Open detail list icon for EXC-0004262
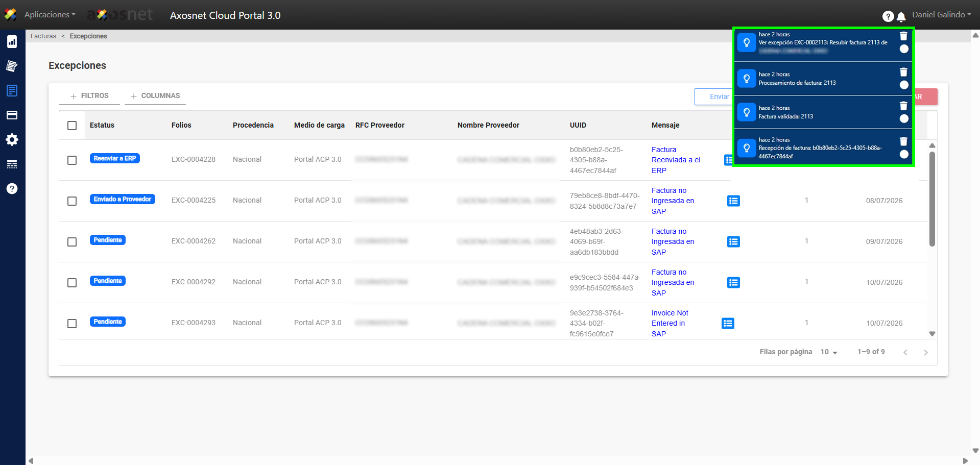 [x=733, y=241]
